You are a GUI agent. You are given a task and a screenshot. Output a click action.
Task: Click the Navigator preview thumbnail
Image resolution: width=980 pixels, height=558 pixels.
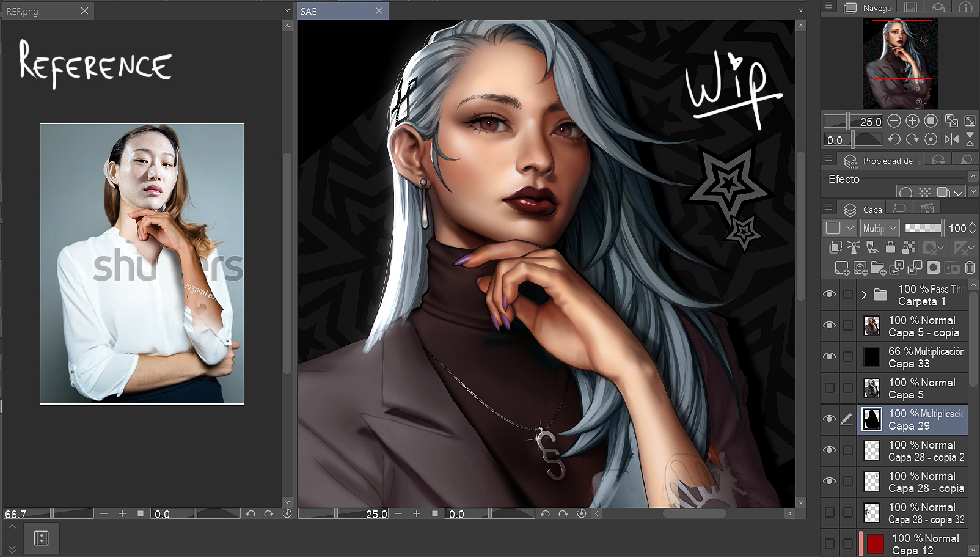pyautogui.click(x=899, y=64)
